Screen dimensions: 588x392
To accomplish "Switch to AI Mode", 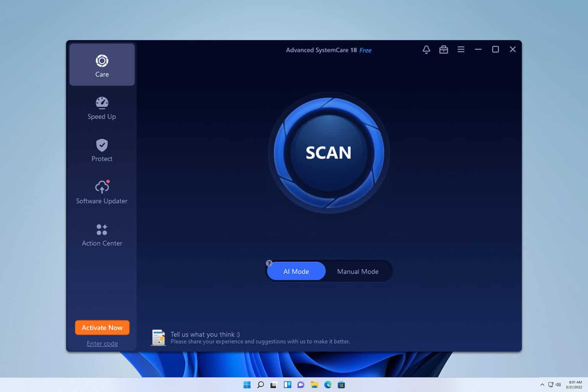I will pos(296,271).
